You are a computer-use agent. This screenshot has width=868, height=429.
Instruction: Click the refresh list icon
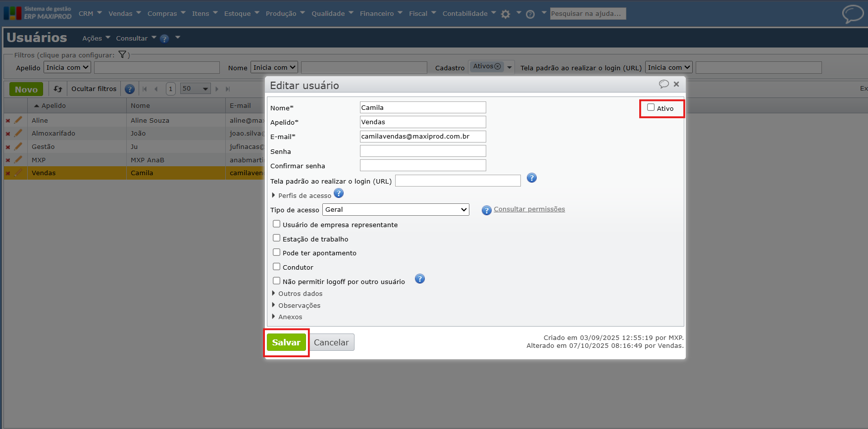(58, 89)
